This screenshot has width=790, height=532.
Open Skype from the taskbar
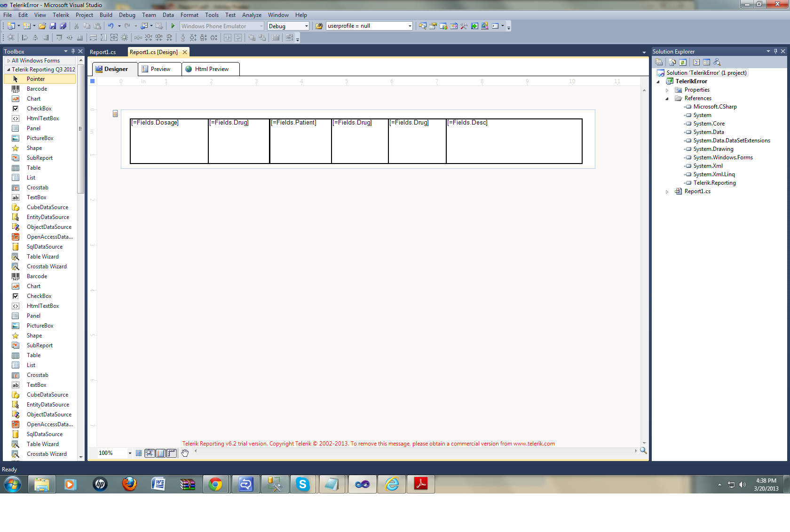302,484
